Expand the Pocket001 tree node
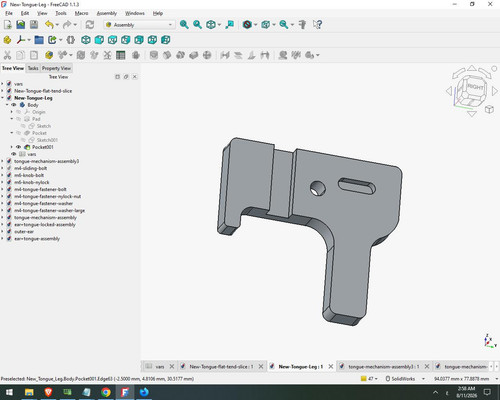Viewport: 500px width, 400px height. pyautogui.click(x=12, y=147)
